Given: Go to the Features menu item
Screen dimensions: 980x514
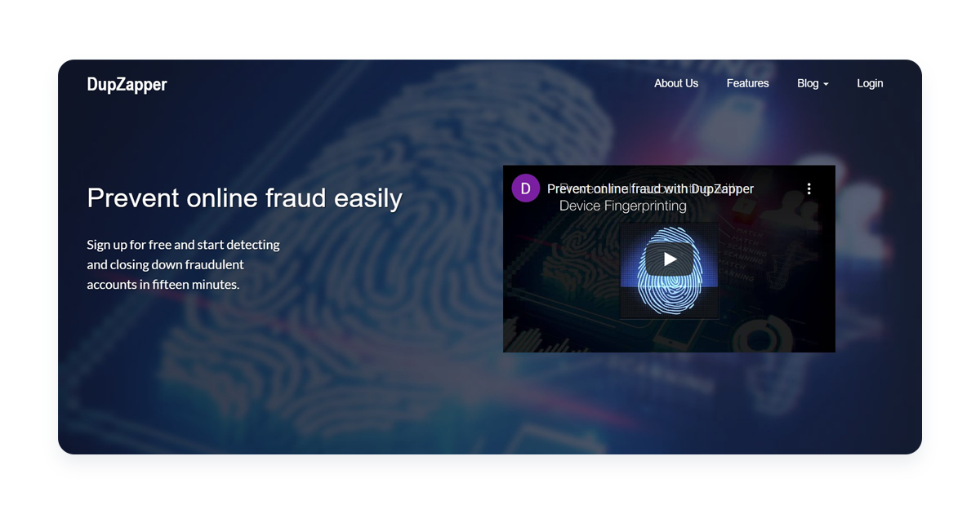Looking at the screenshot, I should click(x=748, y=83).
